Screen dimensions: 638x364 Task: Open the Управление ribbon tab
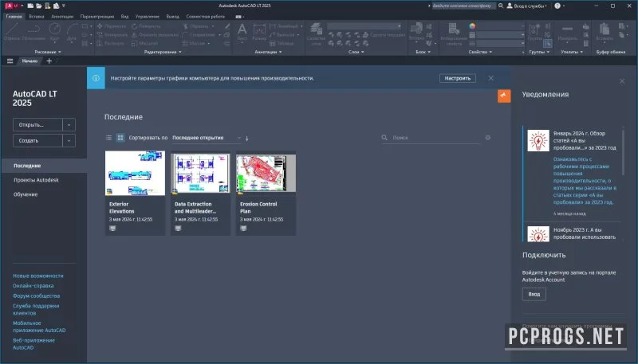[148, 17]
